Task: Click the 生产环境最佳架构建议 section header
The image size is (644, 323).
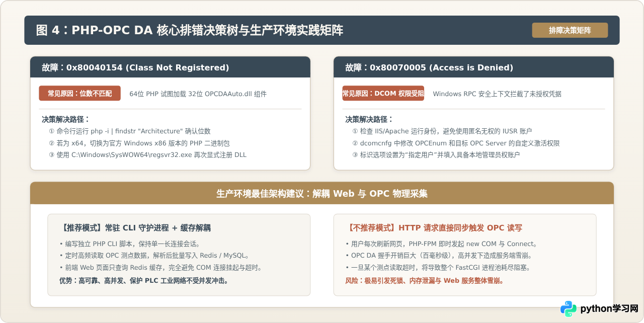Action: pyautogui.click(x=322, y=194)
